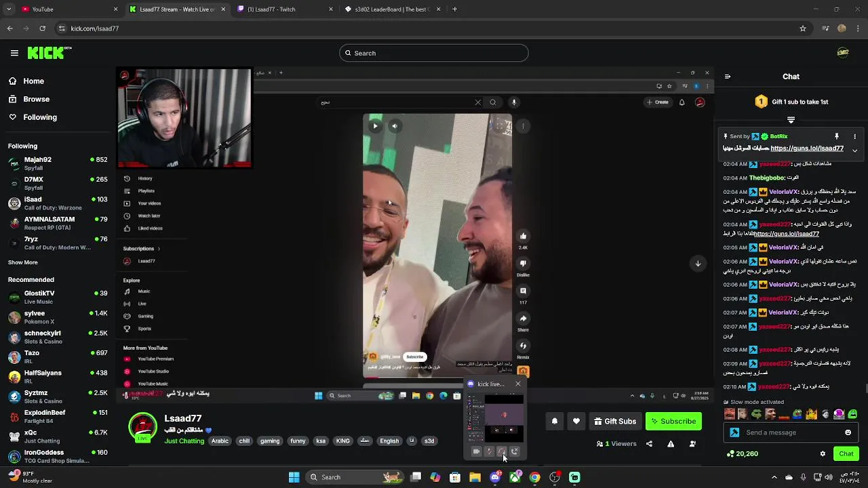Switch to the Lsaad77 - Twitch tab

(285, 9)
